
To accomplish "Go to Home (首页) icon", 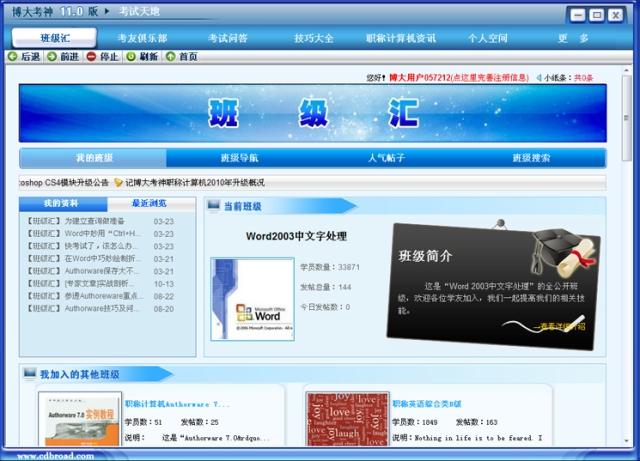I will coord(171,57).
